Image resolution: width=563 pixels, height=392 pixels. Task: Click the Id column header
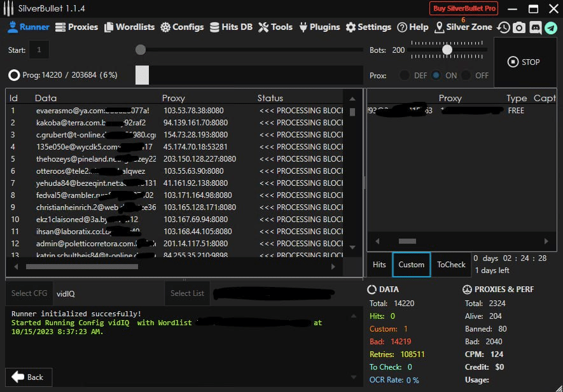pos(13,98)
